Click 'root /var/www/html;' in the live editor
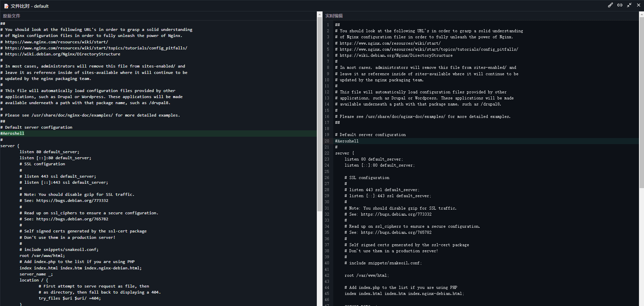This screenshot has height=306, width=644. pyautogui.click(x=366, y=275)
